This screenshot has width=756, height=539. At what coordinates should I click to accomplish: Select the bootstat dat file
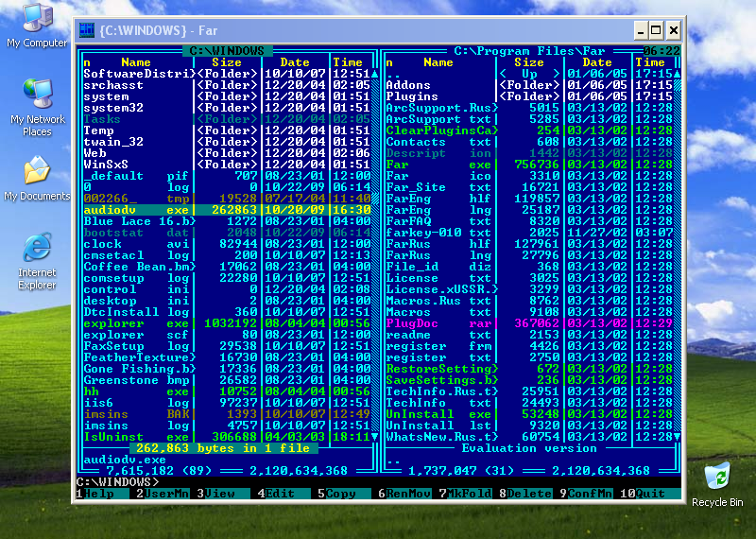(227, 233)
